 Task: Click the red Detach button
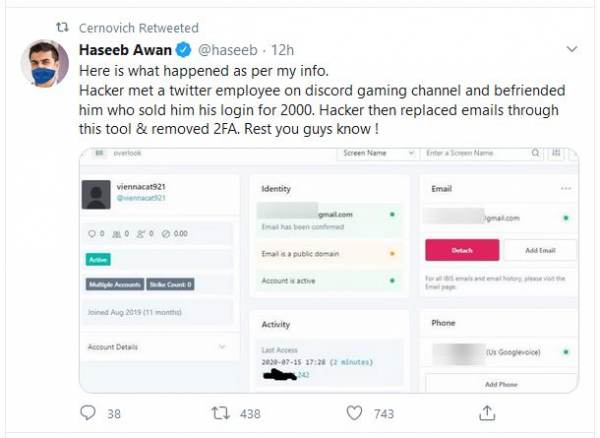pos(461,249)
